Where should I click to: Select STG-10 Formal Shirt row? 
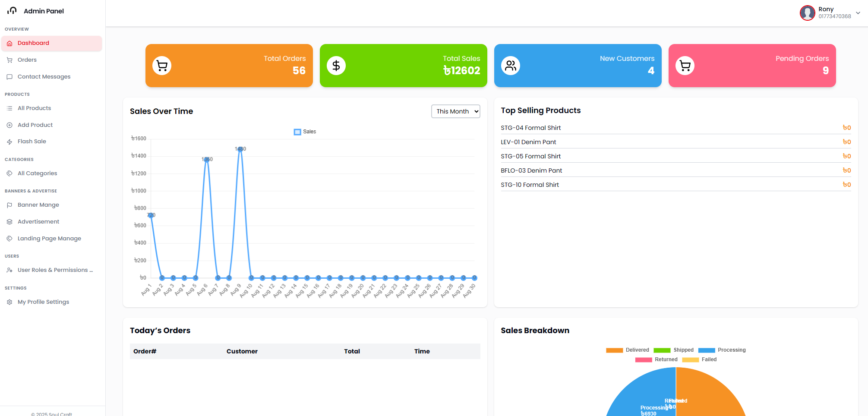click(676, 185)
